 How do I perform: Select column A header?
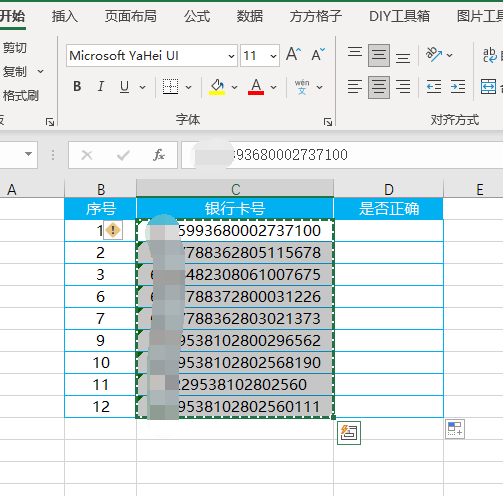pyautogui.click(x=32, y=189)
